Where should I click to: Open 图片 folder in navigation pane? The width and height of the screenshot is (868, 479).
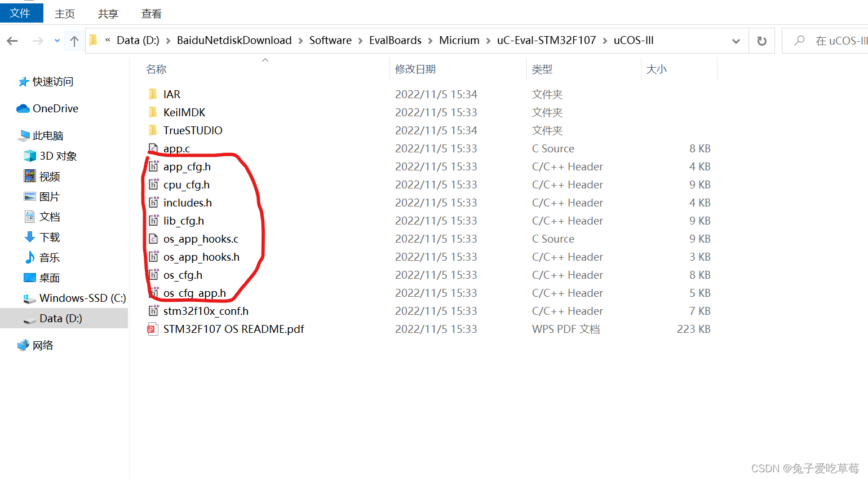tap(50, 196)
